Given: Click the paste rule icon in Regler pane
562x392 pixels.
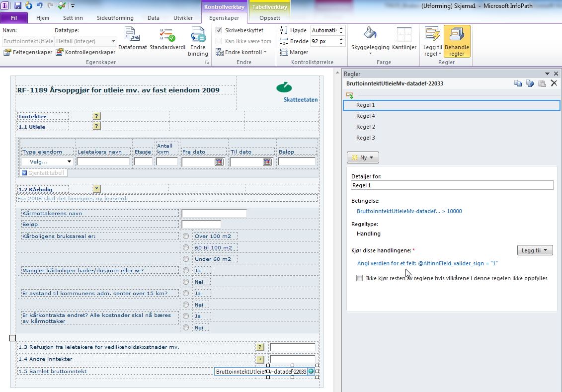Looking at the screenshot, I should 542,83.
